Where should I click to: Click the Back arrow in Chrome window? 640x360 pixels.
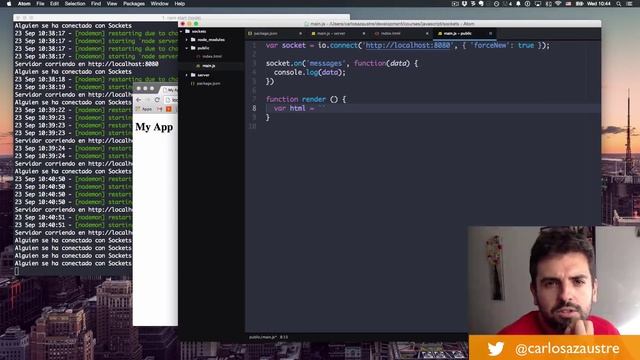click(x=139, y=100)
